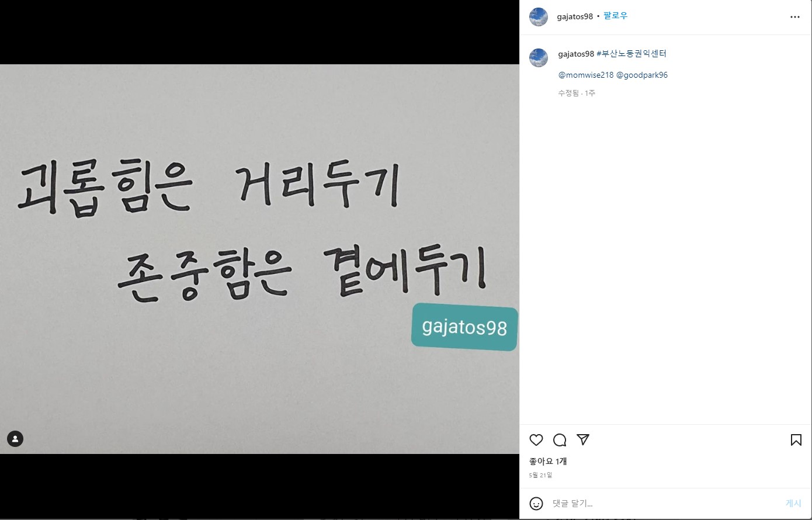Screen dimensions: 812x520
Task: Open the gajatos98 username in the header
Action: (x=575, y=16)
